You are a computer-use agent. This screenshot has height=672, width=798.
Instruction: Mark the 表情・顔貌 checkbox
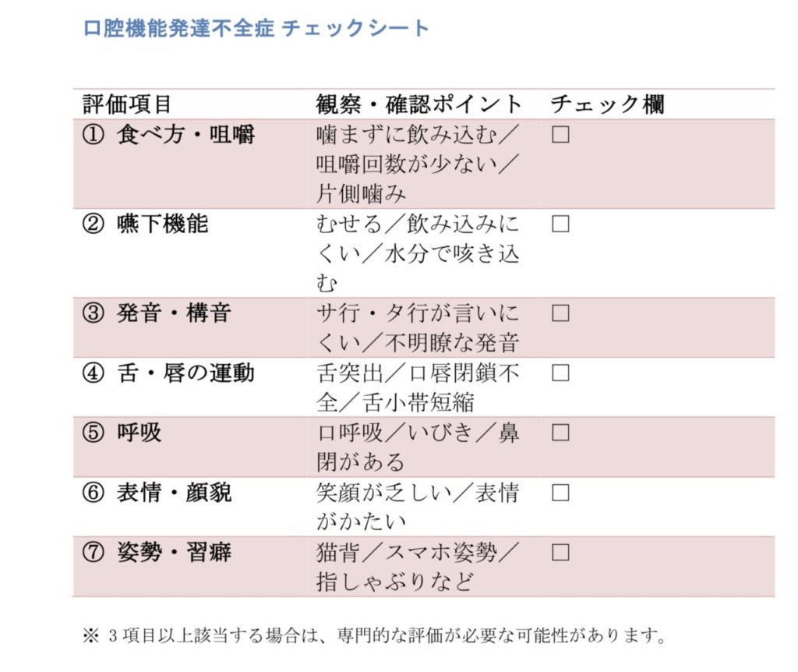point(560,493)
